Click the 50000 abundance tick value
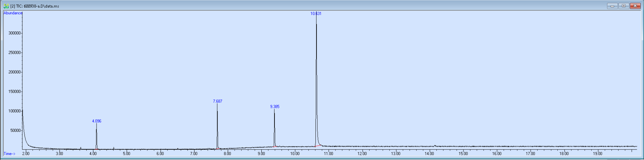The height and width of the screenshot is (160, 644). 15,131
